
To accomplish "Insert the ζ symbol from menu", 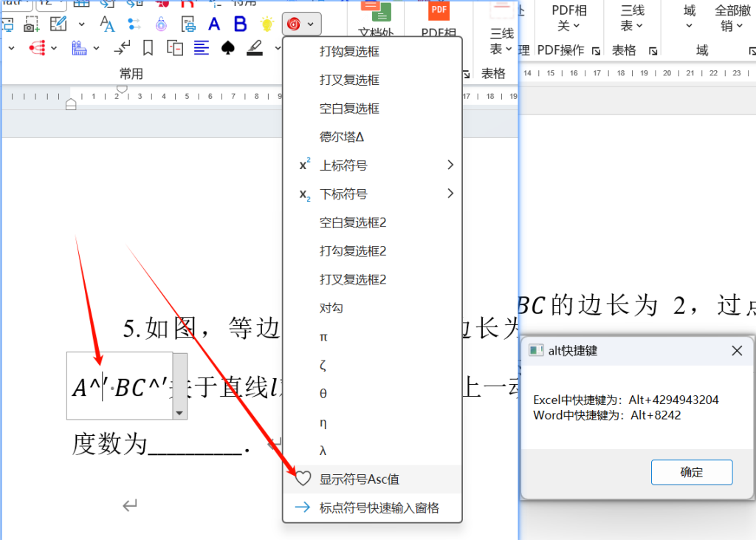I will [x=372, y=365].
